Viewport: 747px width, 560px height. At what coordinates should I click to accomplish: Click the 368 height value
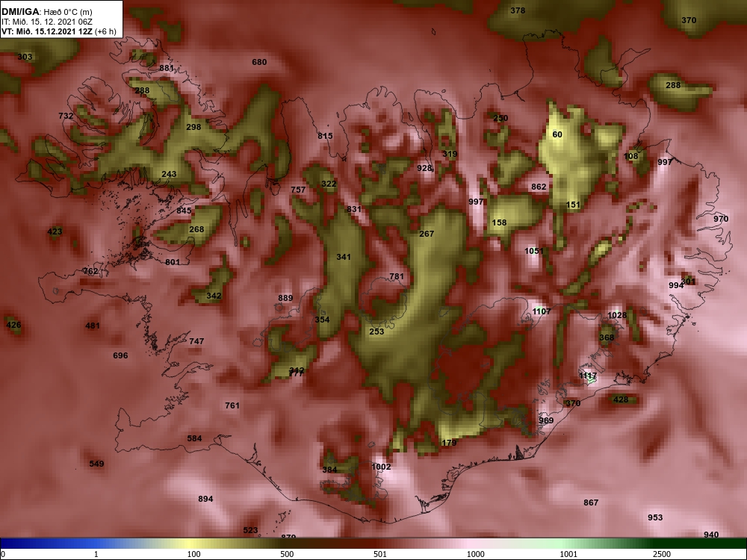point(607,337)
